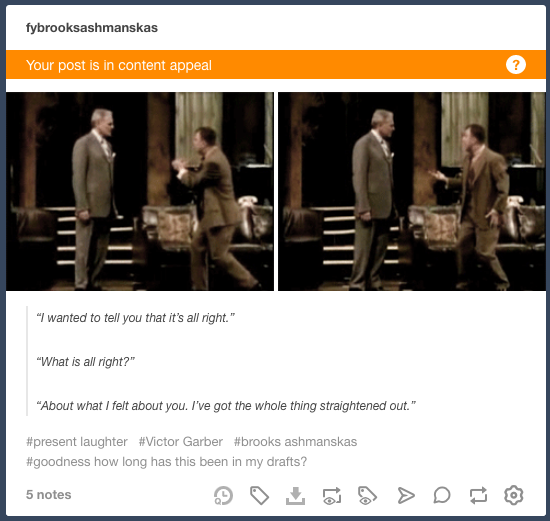Image resolution: width=550 pixels, height=521 pixels.
Task: Open post options with the gear icon
Action: point(514,495)
